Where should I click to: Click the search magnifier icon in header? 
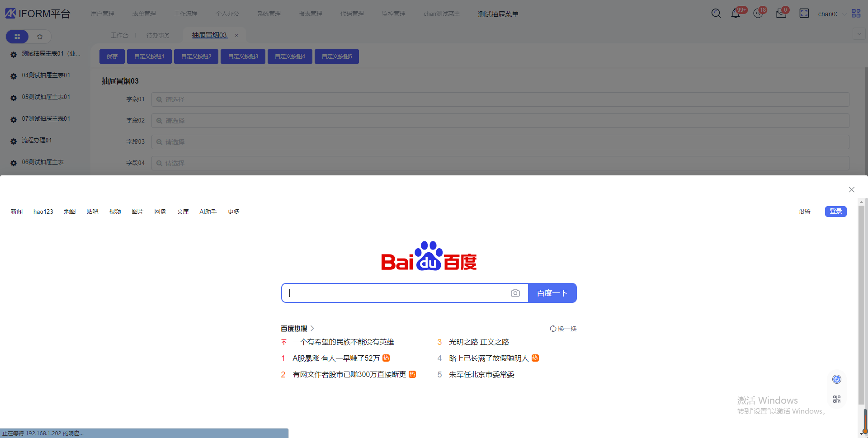click(x=716, y=14)
